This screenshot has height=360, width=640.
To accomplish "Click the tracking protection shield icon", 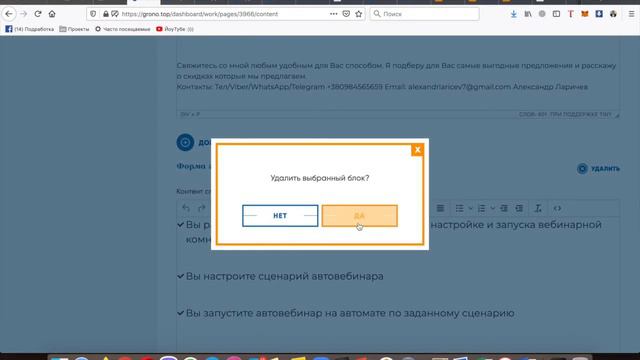I will (93, 14).
